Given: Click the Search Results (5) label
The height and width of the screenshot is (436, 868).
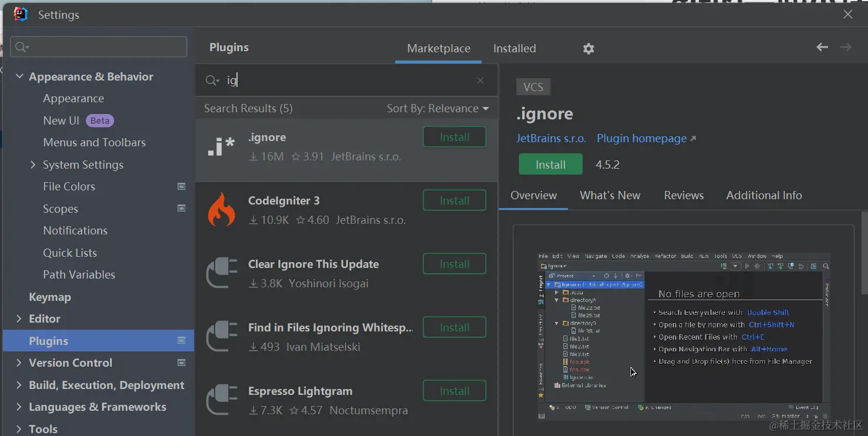Looking at the screenshot, I should pos(248,108).
